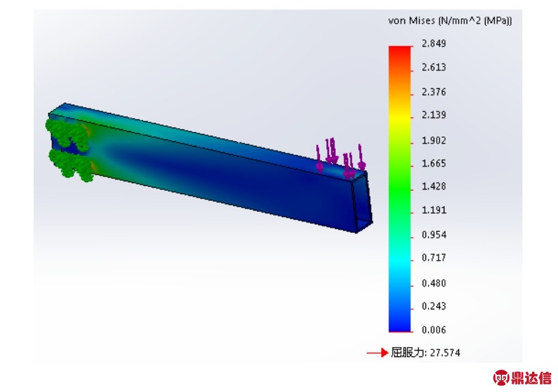This screenshot has height=392, width=558.
Task: Select the minimum legend value 0.006
Action: click(434, 330)
